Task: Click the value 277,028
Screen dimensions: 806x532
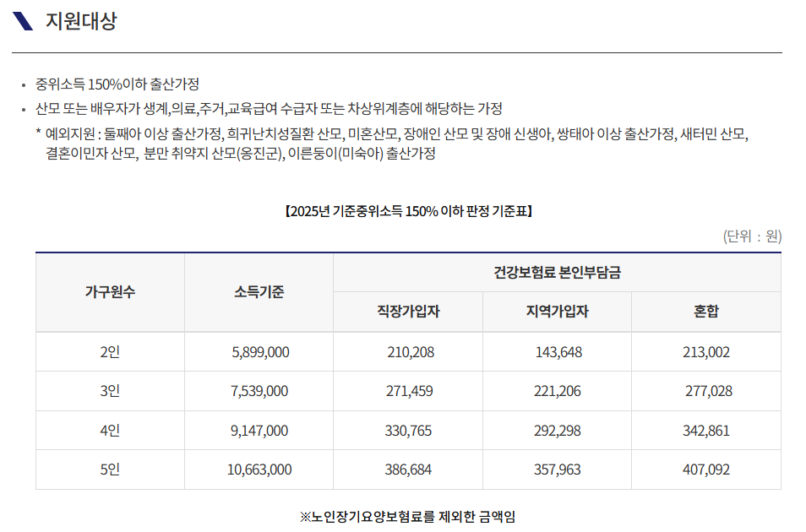Action: coord(709,391)
